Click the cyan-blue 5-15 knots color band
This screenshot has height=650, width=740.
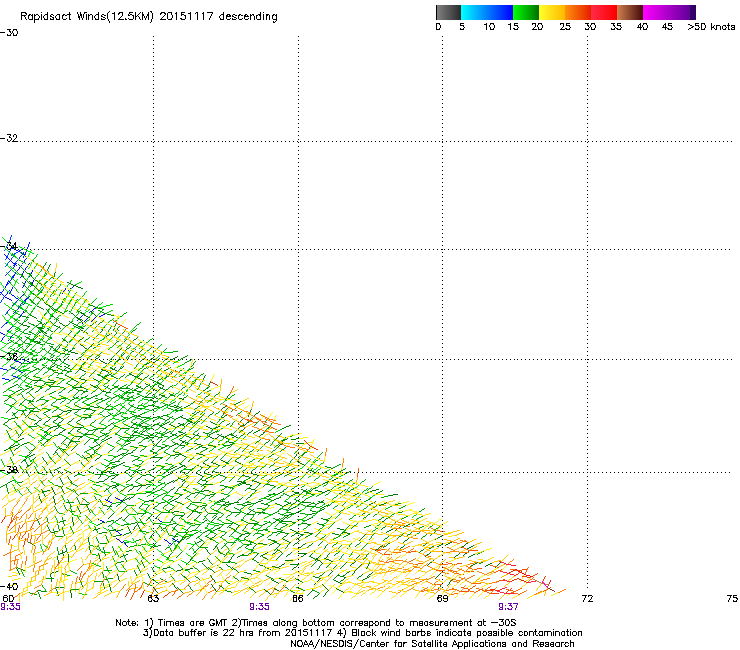tap(487, 12)
